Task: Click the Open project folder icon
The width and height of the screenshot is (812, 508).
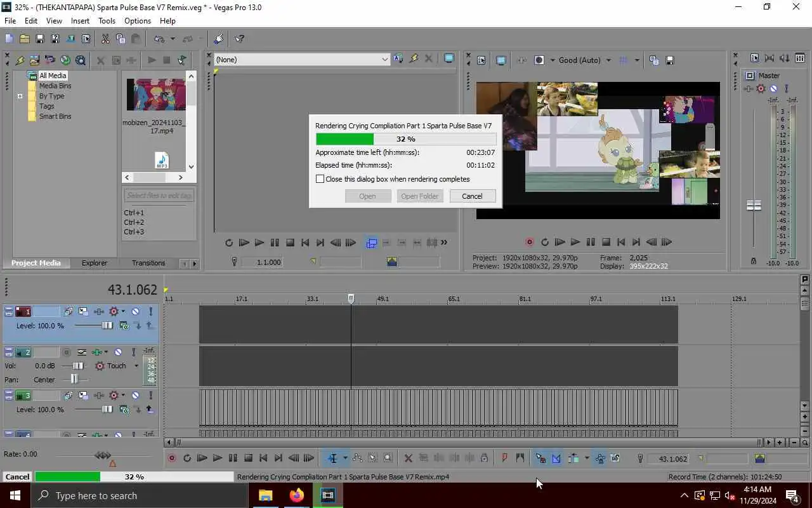Action: point(24,39)
